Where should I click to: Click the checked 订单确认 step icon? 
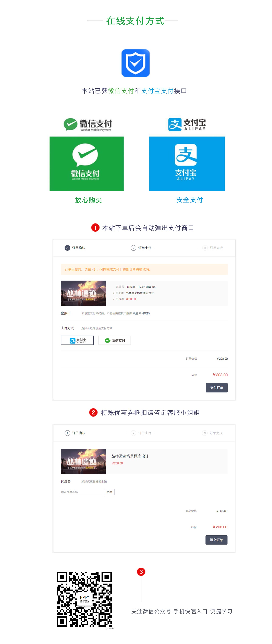pyautogui.click(x=67, y=248)
